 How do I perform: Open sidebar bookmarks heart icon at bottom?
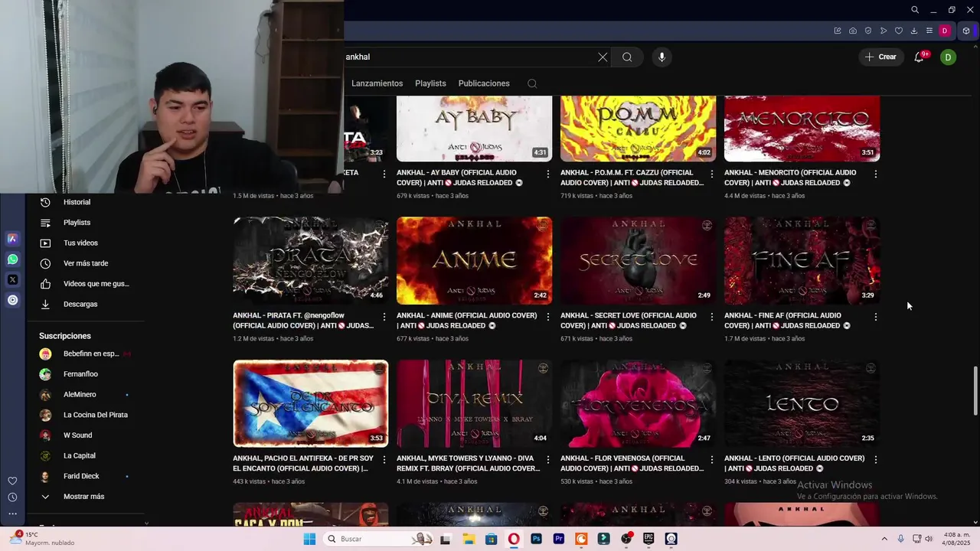[12, 481]
